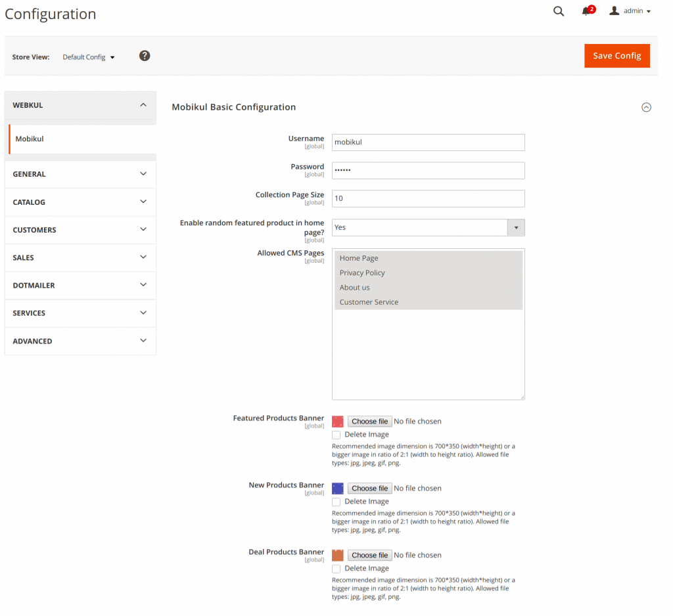Click Choose file for Featured Products Banner

[369, 422]
